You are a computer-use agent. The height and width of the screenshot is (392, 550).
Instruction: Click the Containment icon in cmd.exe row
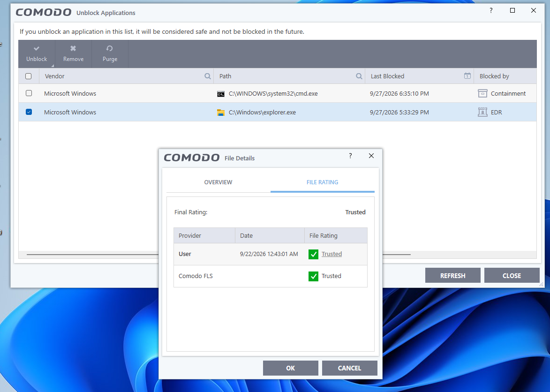(482, 93)
